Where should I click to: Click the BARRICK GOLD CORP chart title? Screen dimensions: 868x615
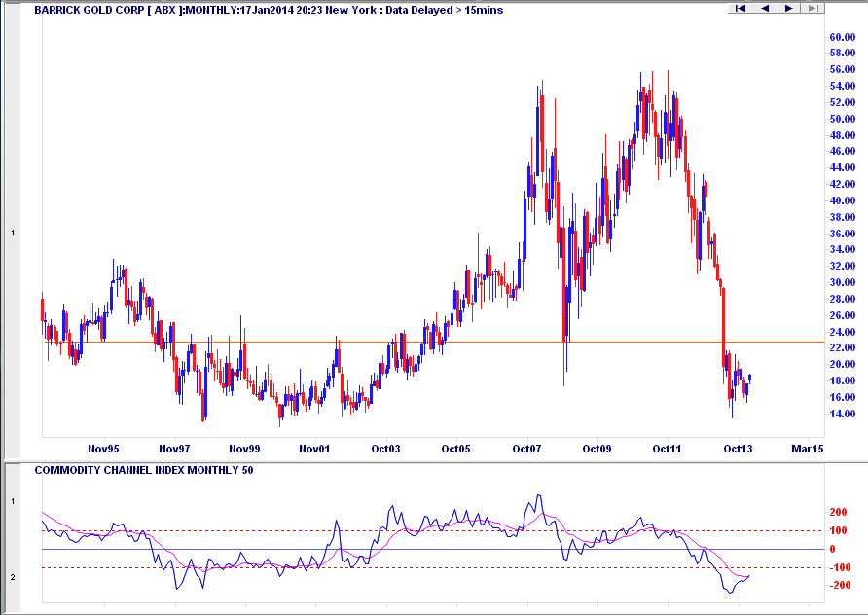[x=269, y=10]
